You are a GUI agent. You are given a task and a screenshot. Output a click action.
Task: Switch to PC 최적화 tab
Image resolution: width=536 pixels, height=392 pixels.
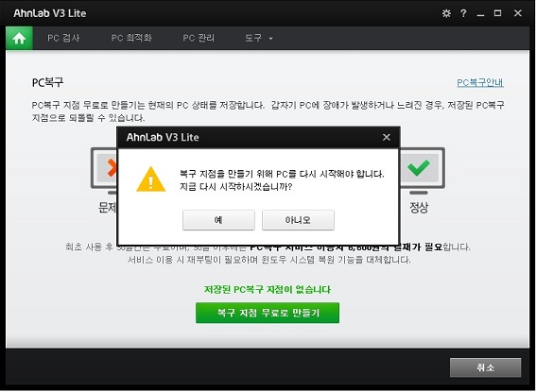click(131, 38)
